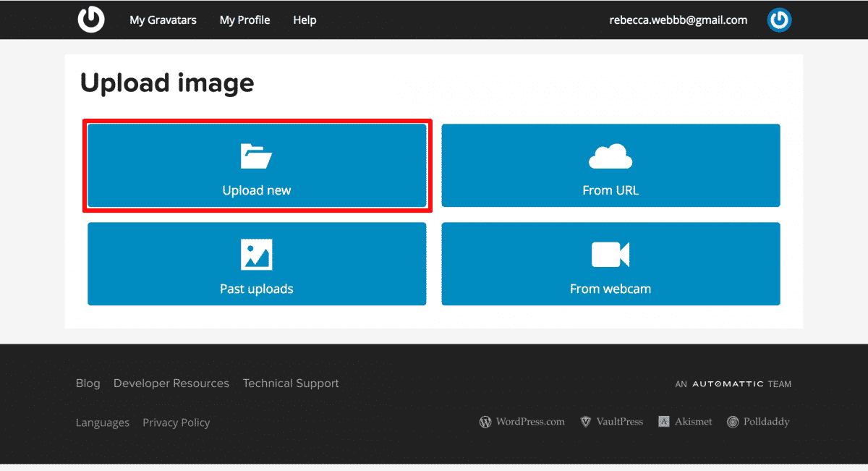This screenshot has height=471, width=868.
Task: Select the camera icon on From webcam
Action: [x=610, y=253]
